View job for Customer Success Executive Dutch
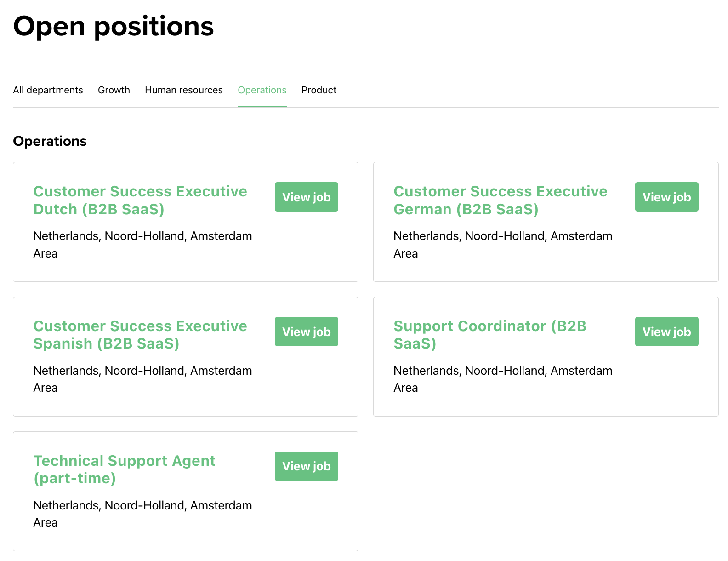This screenshot has height=561, width=728. tap(306, 197)
